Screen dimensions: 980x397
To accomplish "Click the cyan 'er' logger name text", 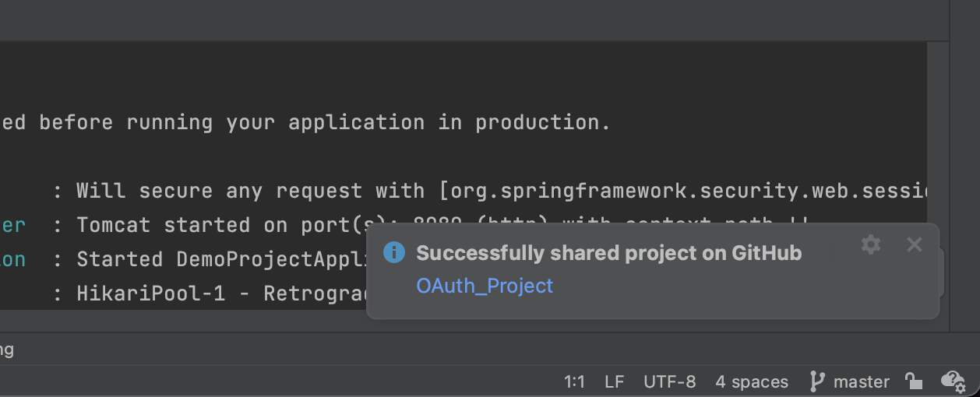I will tap(12, 225).
